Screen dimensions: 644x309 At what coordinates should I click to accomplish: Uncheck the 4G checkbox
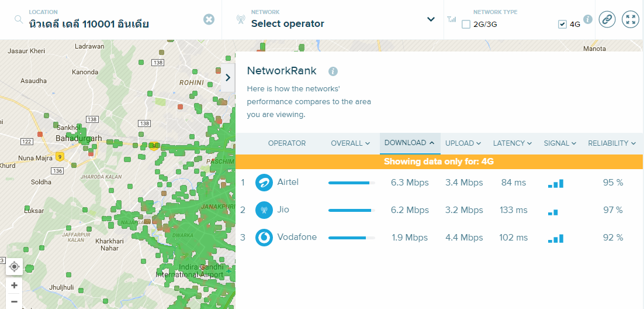click(x=562, y=24)
